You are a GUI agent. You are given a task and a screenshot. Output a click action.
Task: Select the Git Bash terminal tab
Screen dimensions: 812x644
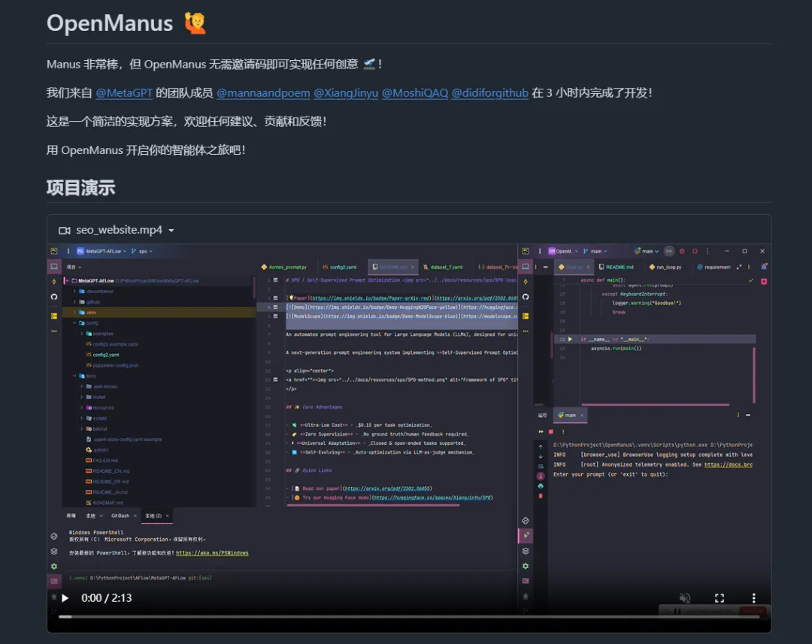coord(120,516)
